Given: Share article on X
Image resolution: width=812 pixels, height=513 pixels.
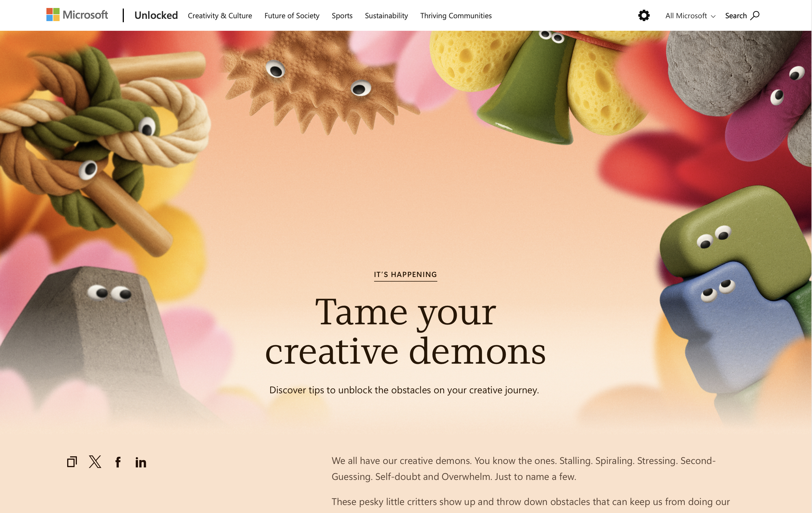Looking at the screenshot, I should [95, 462].
